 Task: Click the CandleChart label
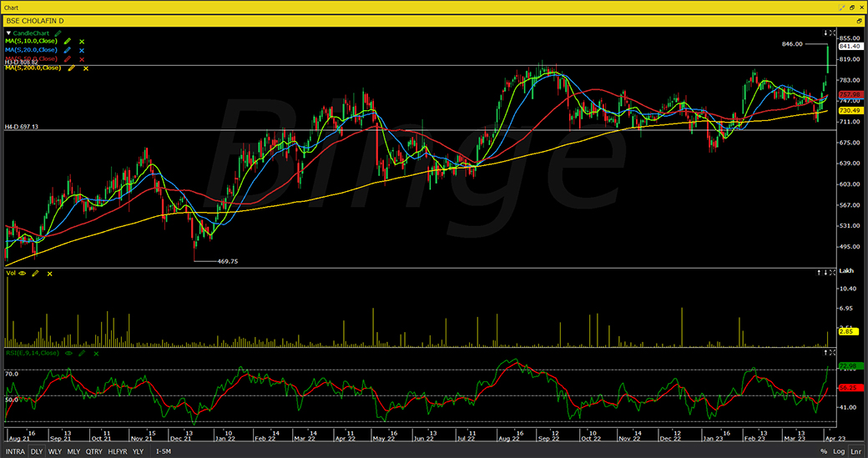click(x=31, y=33)
